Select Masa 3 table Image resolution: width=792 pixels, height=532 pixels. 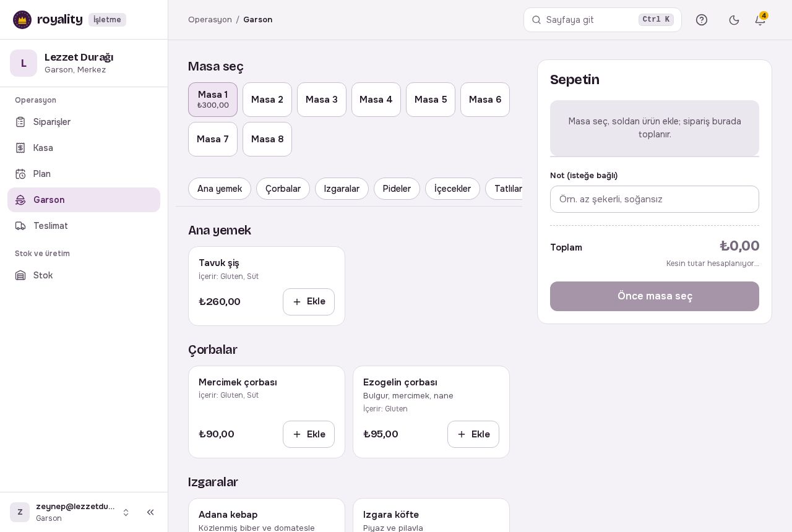pyautogui.click(x=322, y=100)
